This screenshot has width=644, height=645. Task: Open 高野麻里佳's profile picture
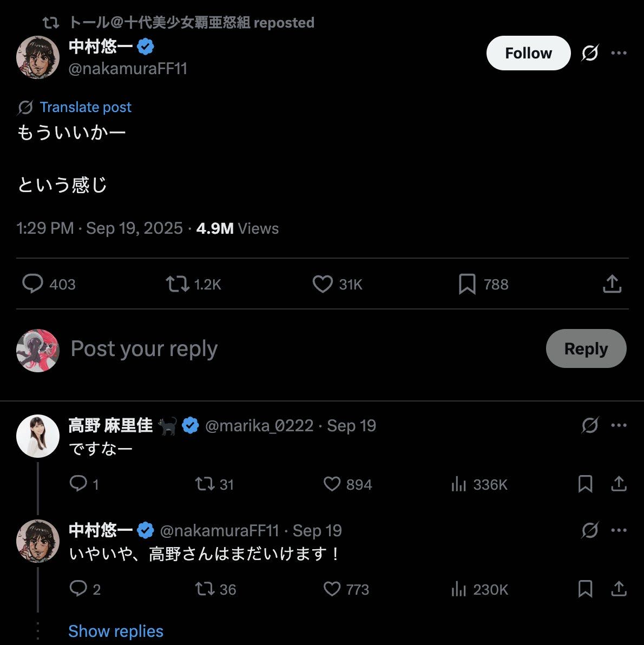click(x=37, y=436)
